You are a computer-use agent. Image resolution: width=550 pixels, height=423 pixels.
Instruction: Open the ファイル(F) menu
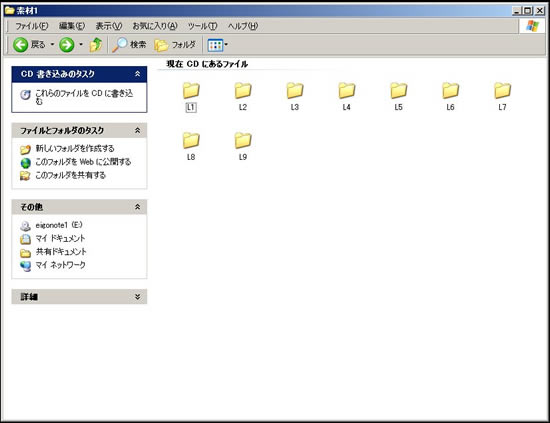coord(32,26)
